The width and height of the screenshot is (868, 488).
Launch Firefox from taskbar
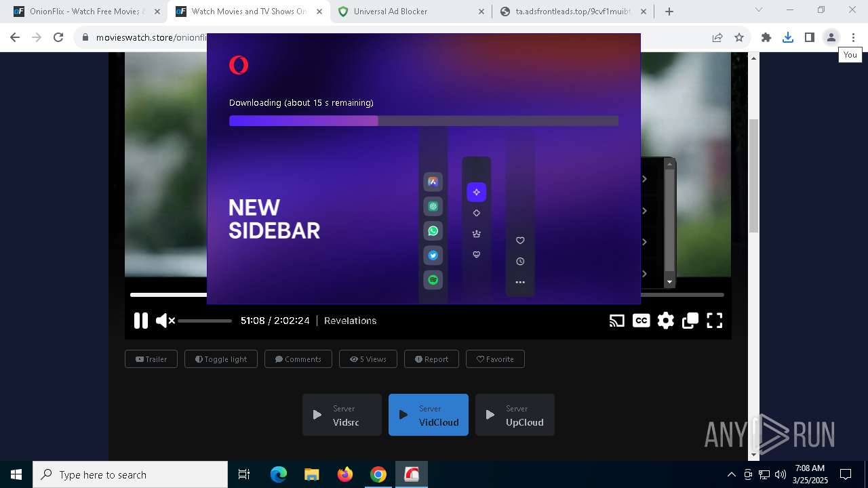click(345, 474)
